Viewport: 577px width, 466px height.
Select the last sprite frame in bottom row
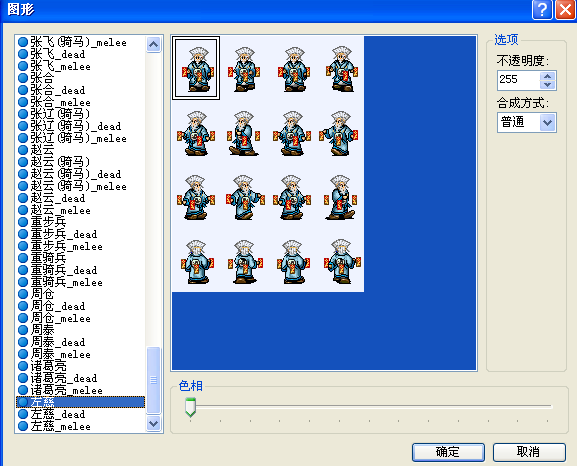(342, 261)
